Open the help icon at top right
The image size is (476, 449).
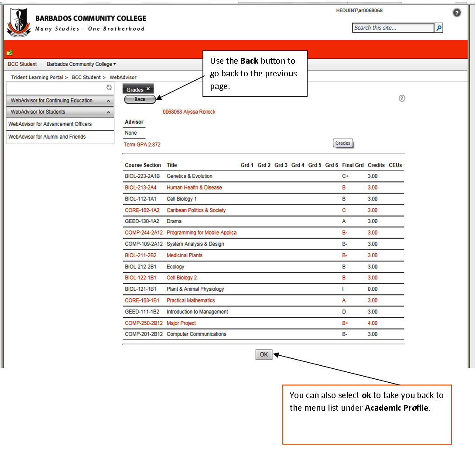[457, 13]
